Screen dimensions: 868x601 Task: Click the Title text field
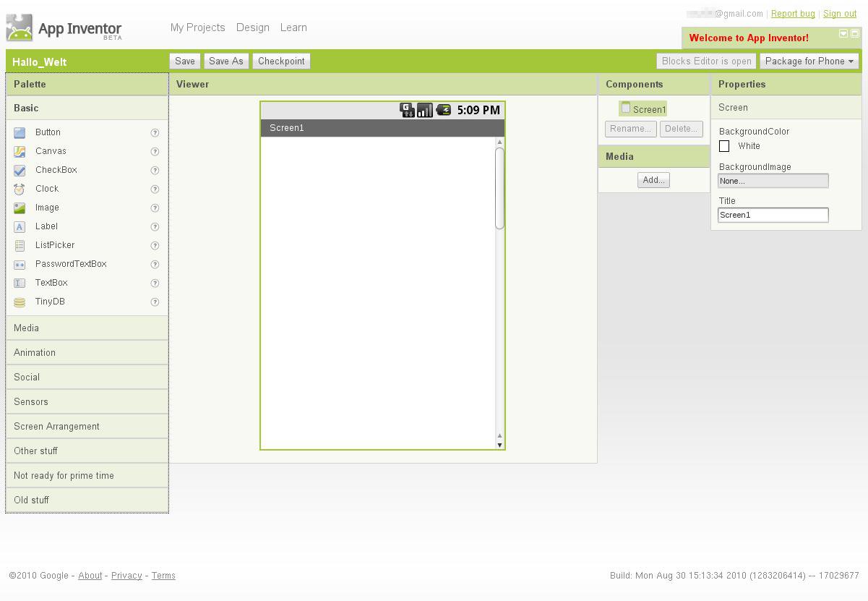(x=773, y=215)
